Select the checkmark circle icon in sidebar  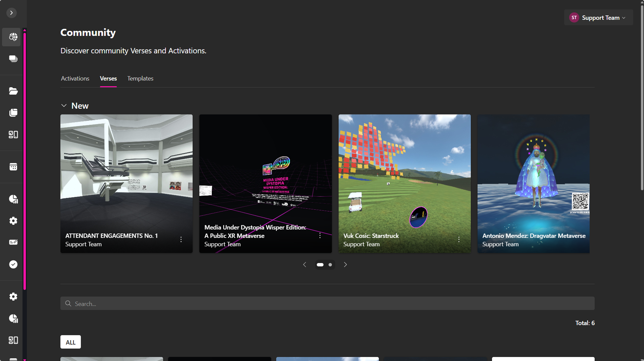click(x=13, y=264)
